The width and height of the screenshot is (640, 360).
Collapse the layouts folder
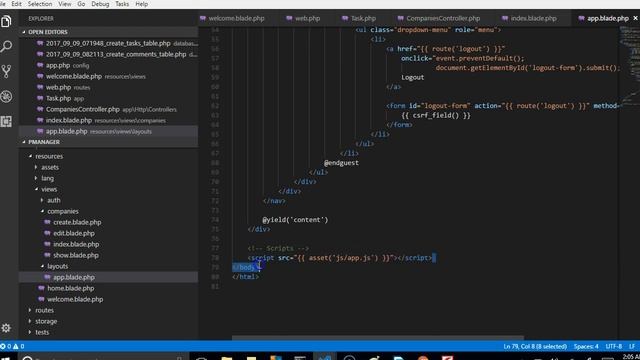point(57,266)
